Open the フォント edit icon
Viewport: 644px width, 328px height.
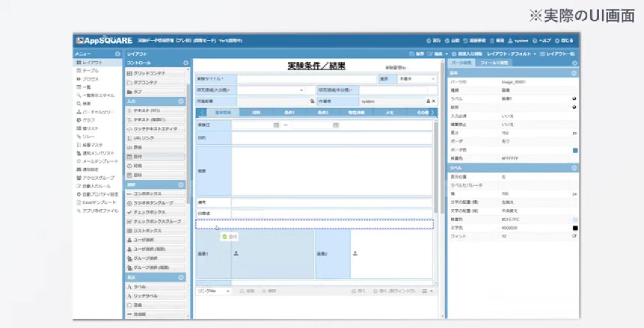click(x=575, y=236)
